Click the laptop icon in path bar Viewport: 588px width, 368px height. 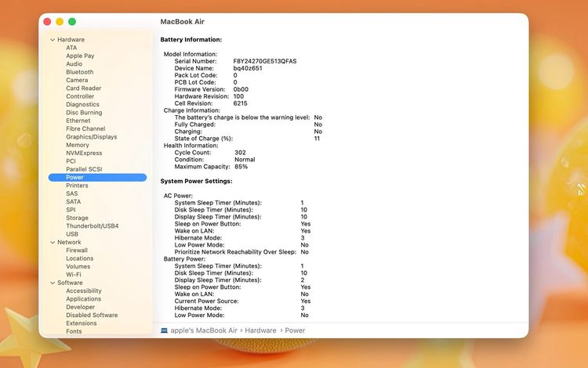[x=165, y=330]
